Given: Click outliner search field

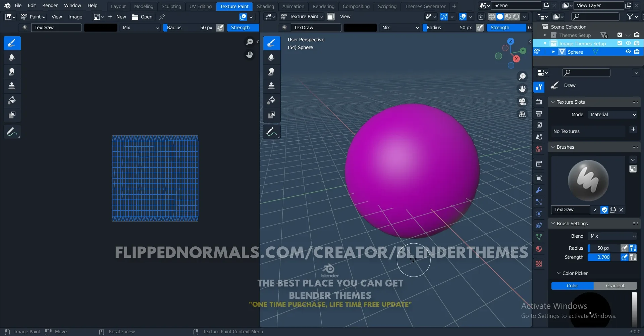Looking at the screenshot, I should [595, 16].
